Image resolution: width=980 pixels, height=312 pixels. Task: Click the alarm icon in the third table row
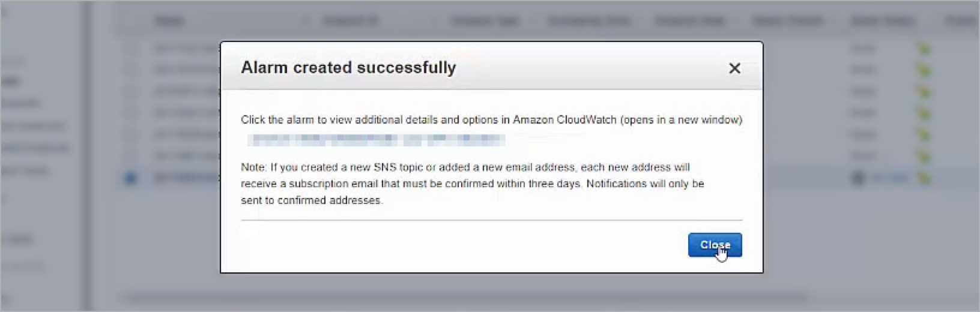coord(924,92)
